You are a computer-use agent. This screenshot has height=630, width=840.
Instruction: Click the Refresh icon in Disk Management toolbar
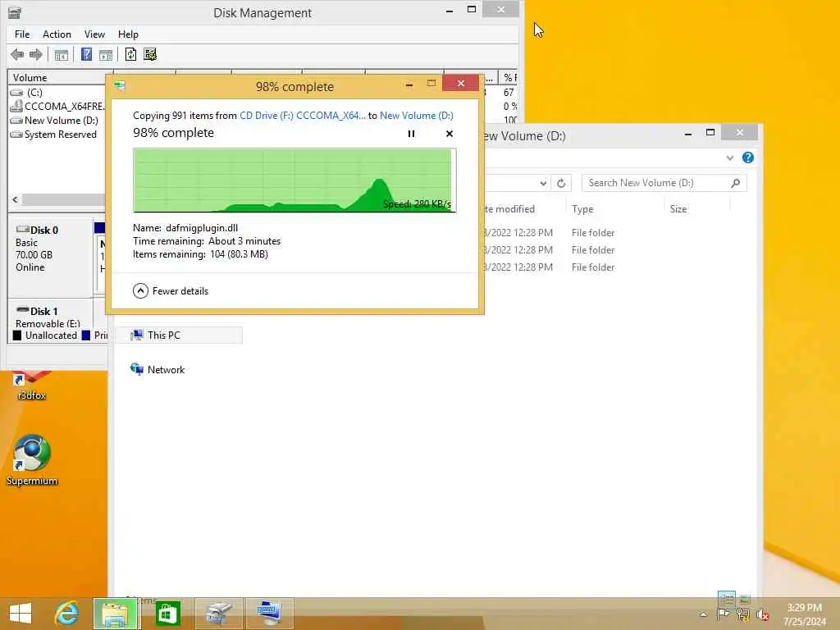pyautogui.click(x=130, y=55)
